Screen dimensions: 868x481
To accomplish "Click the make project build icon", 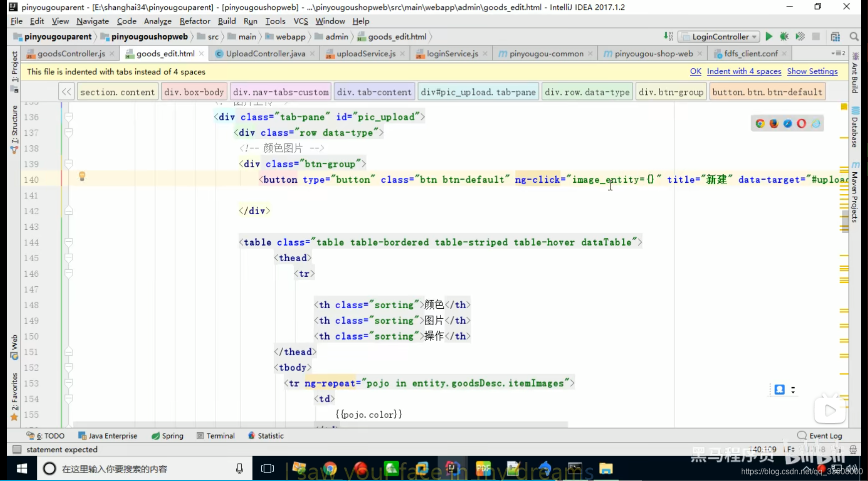I will click(668, 36).
